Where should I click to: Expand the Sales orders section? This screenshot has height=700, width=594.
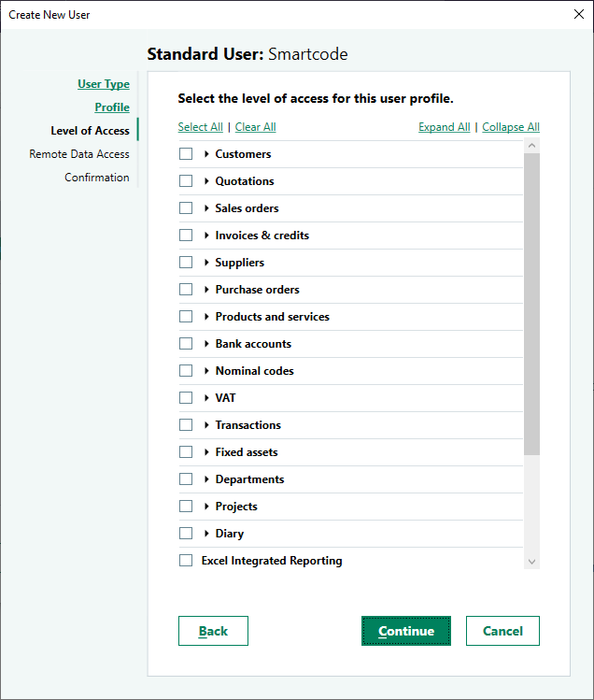click(x=206, y=208)
